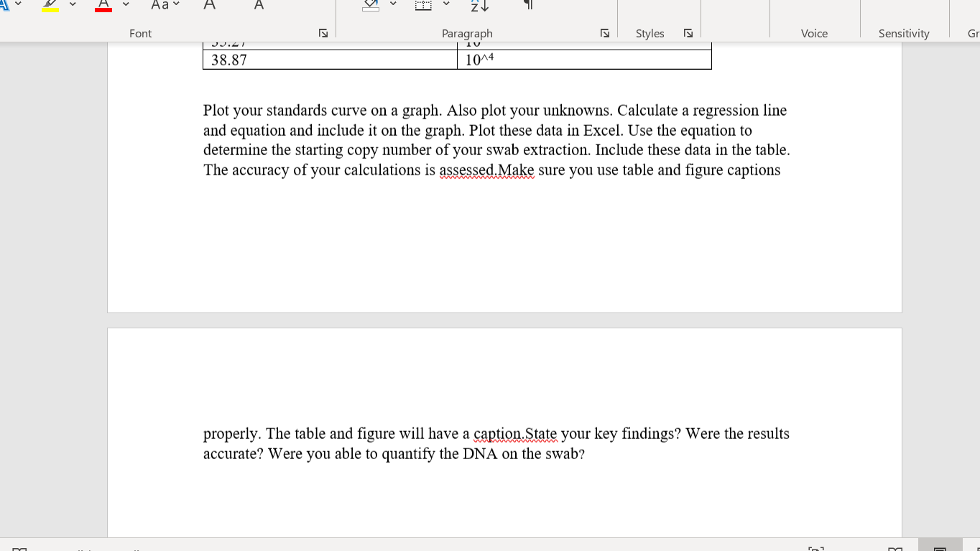Viewport: 980px width, 551px height.
Task: Open the Change Case Aa menu
Action: 165,5
